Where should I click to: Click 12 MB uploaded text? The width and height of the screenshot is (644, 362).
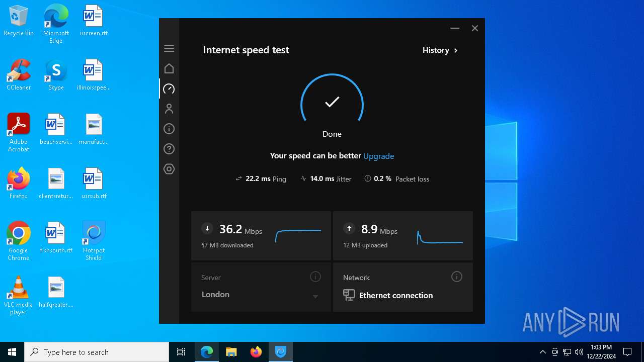coord(365,245)
